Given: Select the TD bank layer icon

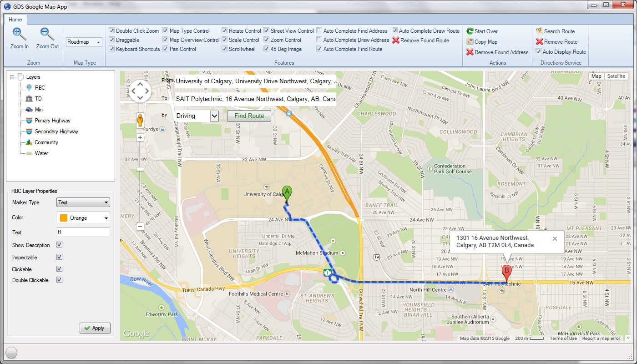Looking at the screenshot, I should 29,99.
